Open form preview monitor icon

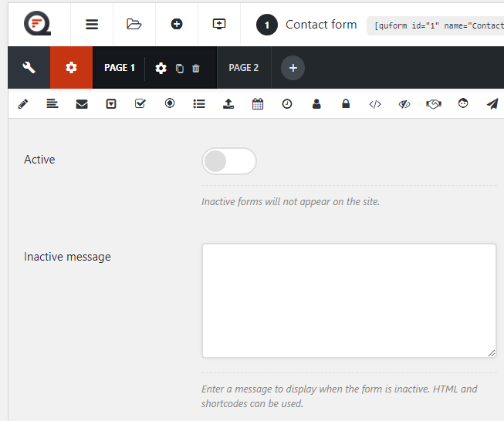pyautogui.click(x=219, y=24)
